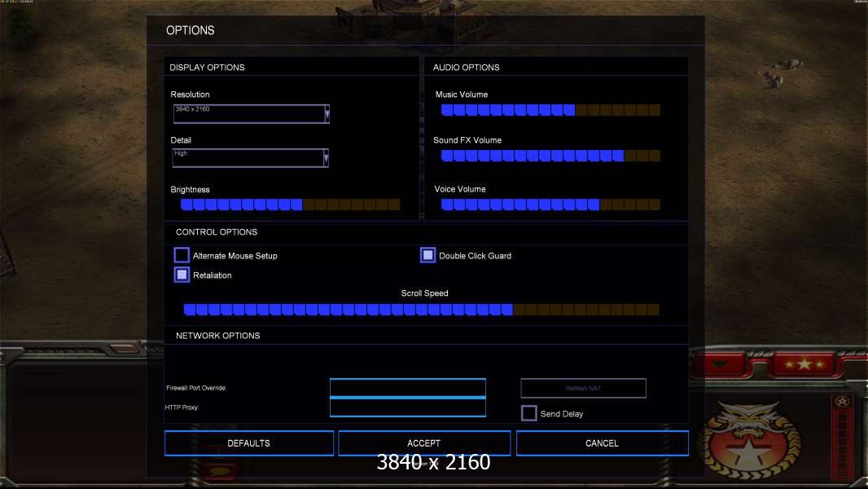868x489 pixels.
Task: Adjust the Scroll Speed slider
Action: pos(421,310)
